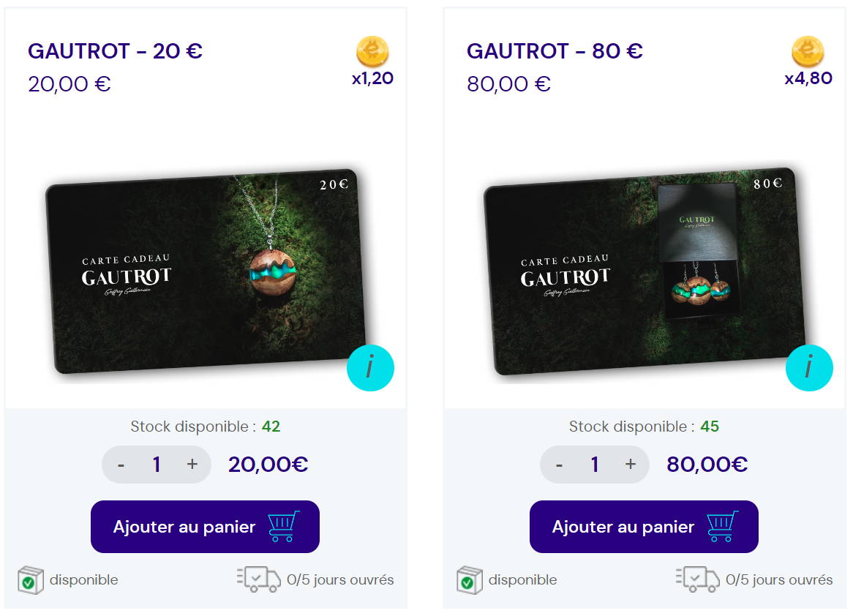This screenshot has height=616, width=853.
Task: Click the 80 € gift card image with earrings
Action: 644,271
